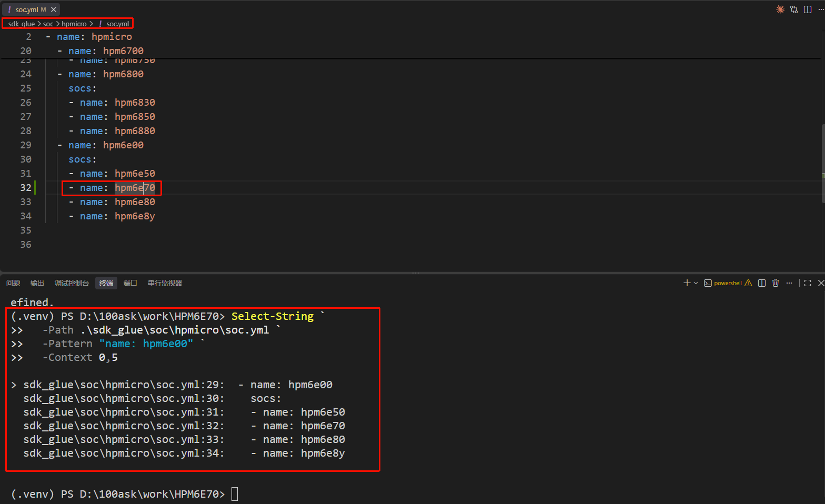The width and height of the screenshot is (825, 504).
Task: Open the 串行监视器 panel tab
Action: tap(165, 283)
